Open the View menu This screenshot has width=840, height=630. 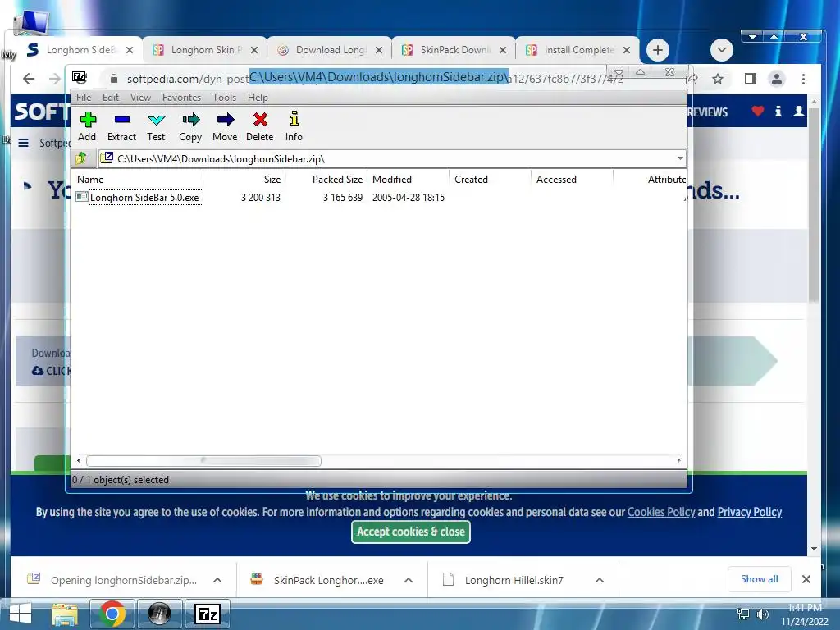click(140, 98)
